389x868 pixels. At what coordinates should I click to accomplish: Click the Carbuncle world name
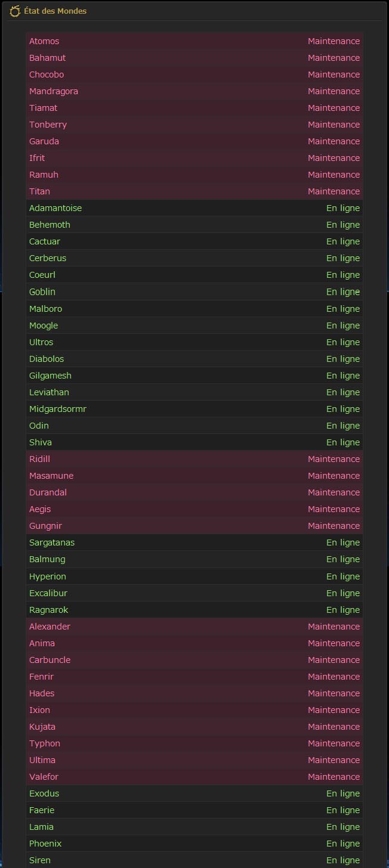(x=50, y=660)
